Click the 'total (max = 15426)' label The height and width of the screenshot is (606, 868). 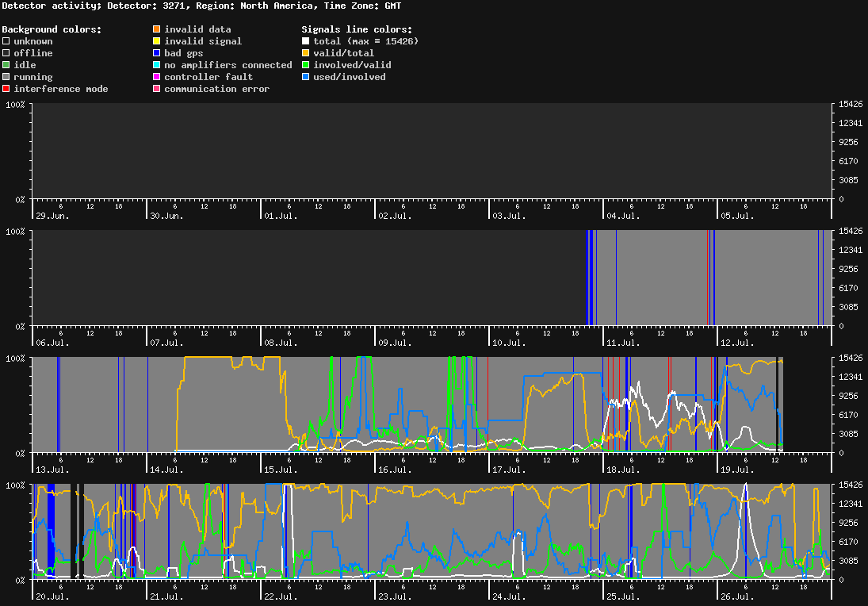point(366,41)
